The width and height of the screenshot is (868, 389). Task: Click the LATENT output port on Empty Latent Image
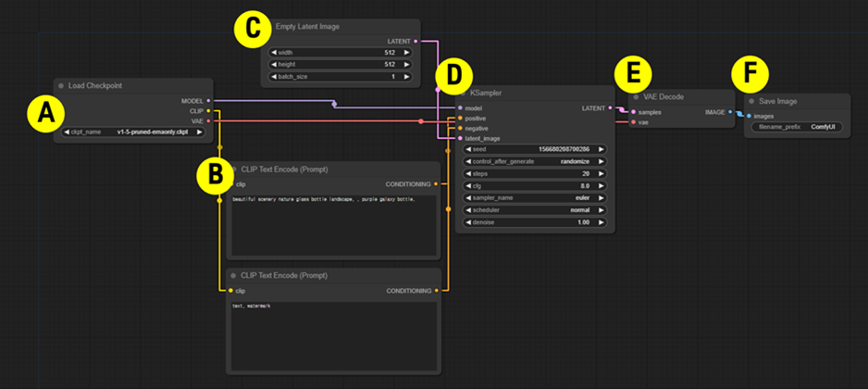pyautogui.click(x=416, y=42)
